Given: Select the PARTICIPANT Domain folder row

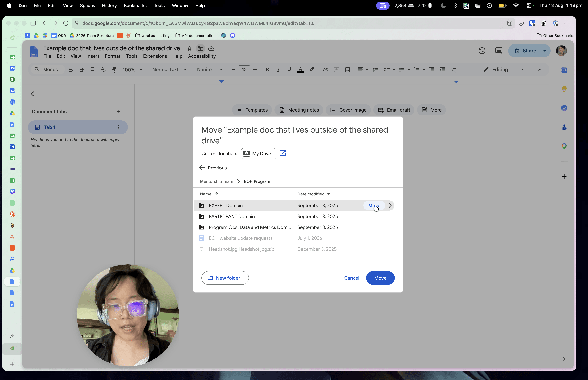Looking at the screenshot, I should (294, 216).
